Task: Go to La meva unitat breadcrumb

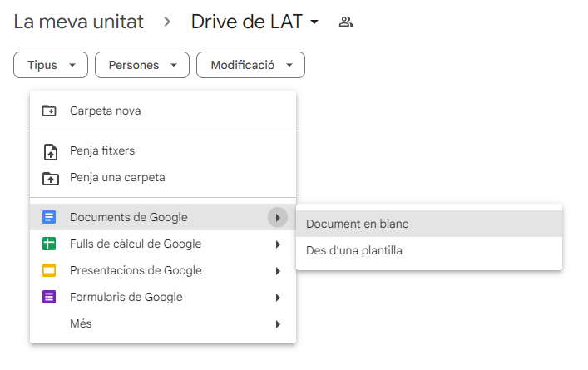Action: click(78, 22)
